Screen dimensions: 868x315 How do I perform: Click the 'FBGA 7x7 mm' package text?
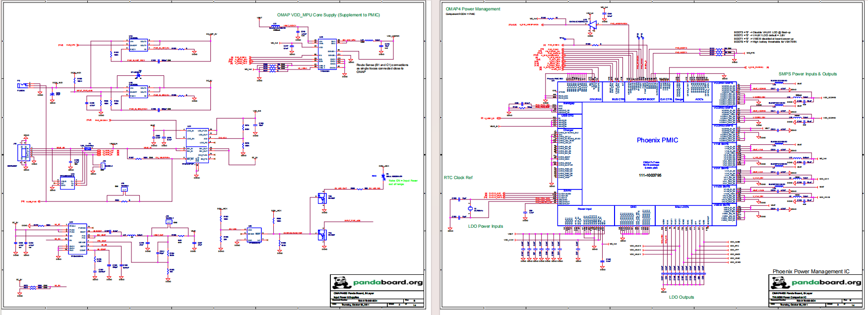tap(651, 162)
